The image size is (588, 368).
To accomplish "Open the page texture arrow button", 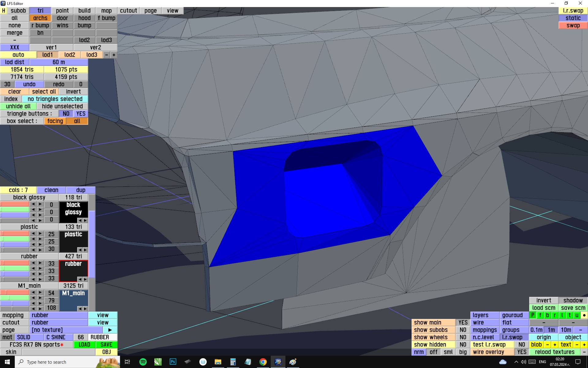I will [110, 330].
